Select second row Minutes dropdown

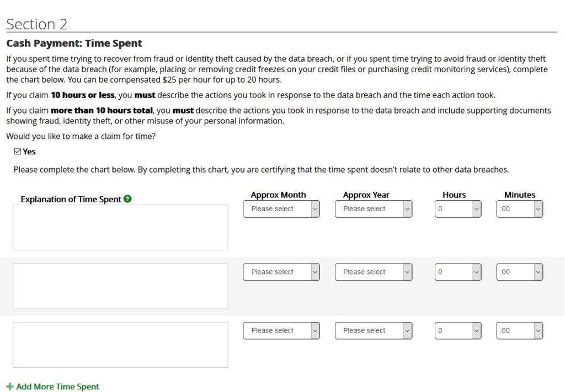519,272
